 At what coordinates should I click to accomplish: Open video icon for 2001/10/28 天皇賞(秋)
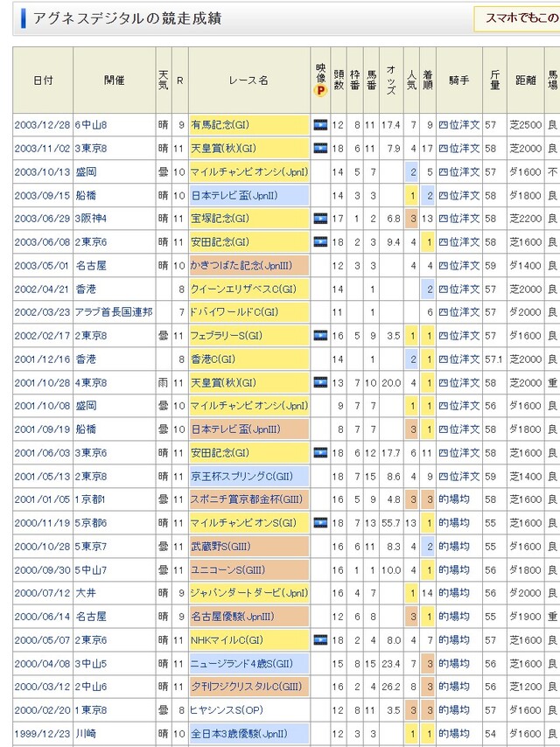click(x=320, y=382)
